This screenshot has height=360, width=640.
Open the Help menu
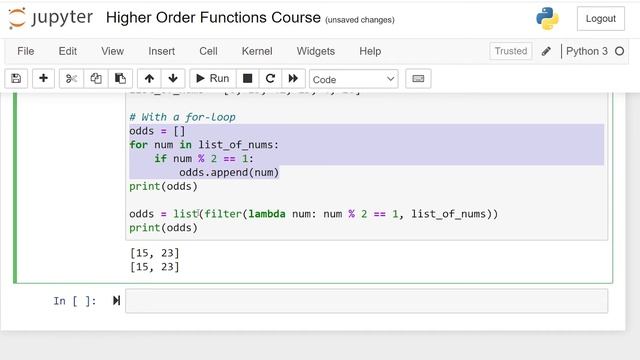pos(370,51)
